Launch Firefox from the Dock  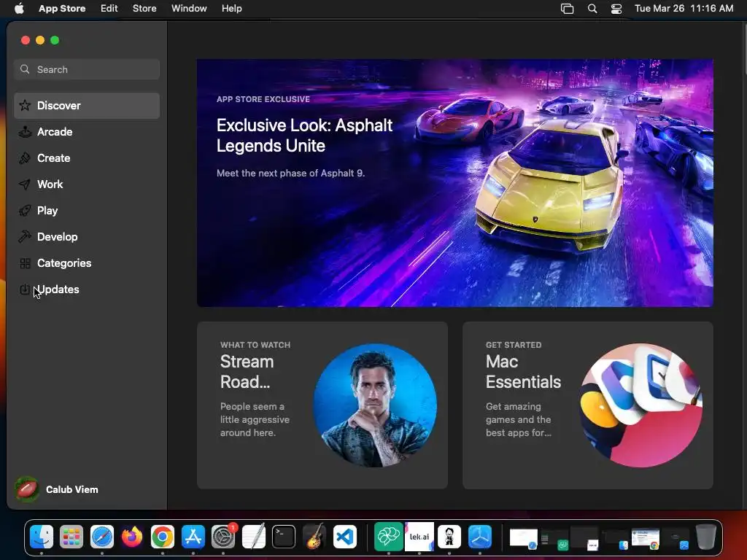tap(132, 537)
